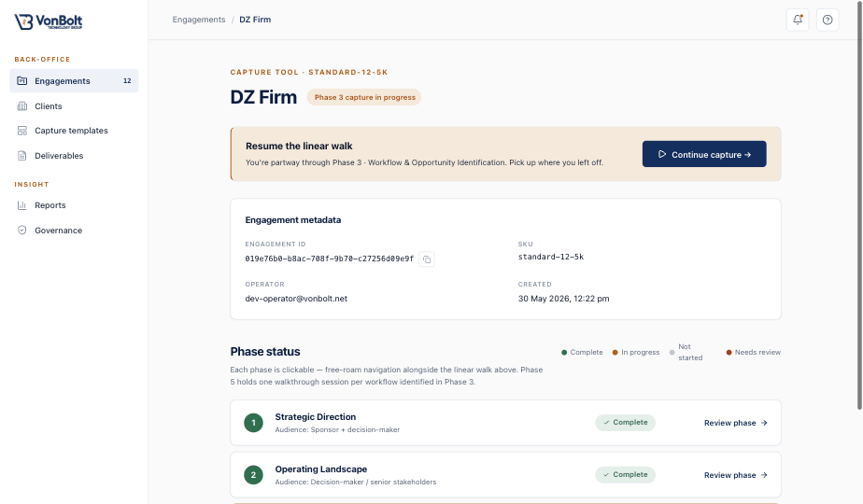
Task: Click the Capture templates sidebar icon
Action: [x=22, y=131]
